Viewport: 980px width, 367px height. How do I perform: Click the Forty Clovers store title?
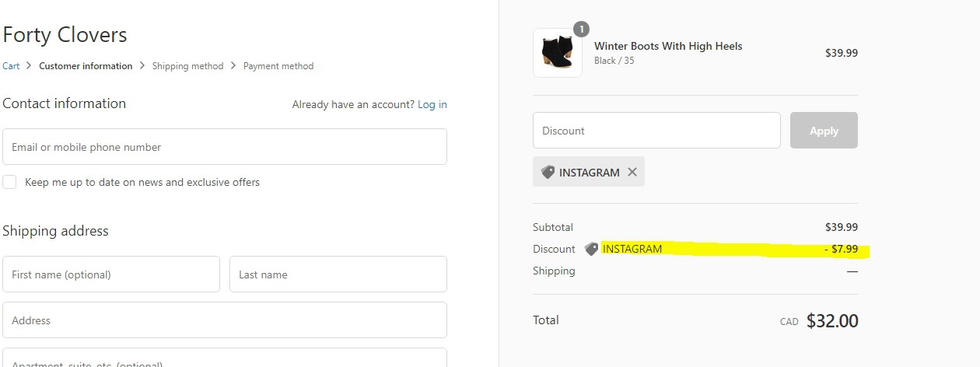pos(65,35)
